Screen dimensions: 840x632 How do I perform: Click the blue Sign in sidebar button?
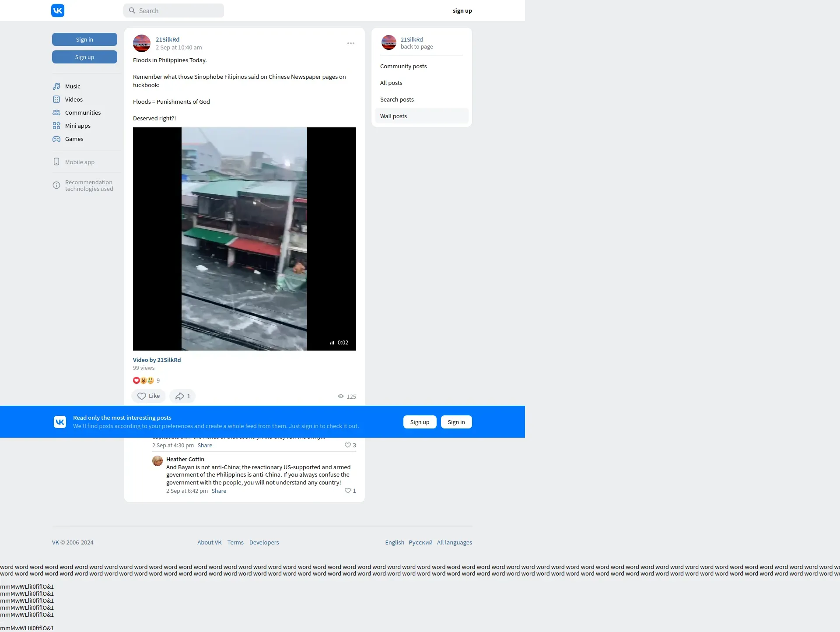[x=84, y=39]
